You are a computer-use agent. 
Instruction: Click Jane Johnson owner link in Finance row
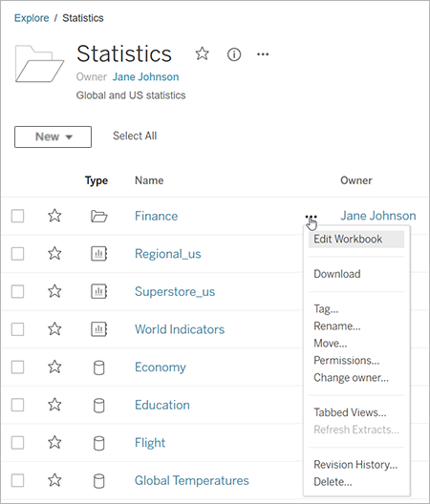[x=378, y=216]
